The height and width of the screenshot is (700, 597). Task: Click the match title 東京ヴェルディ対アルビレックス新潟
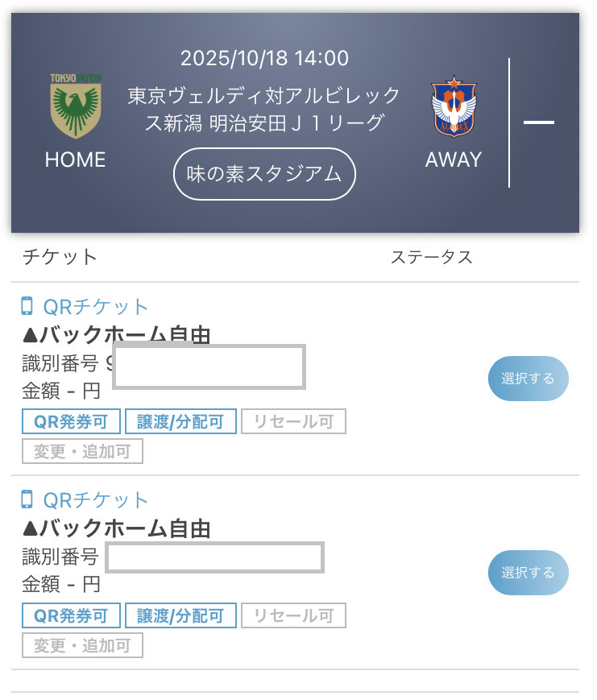[x=264, y=110]
